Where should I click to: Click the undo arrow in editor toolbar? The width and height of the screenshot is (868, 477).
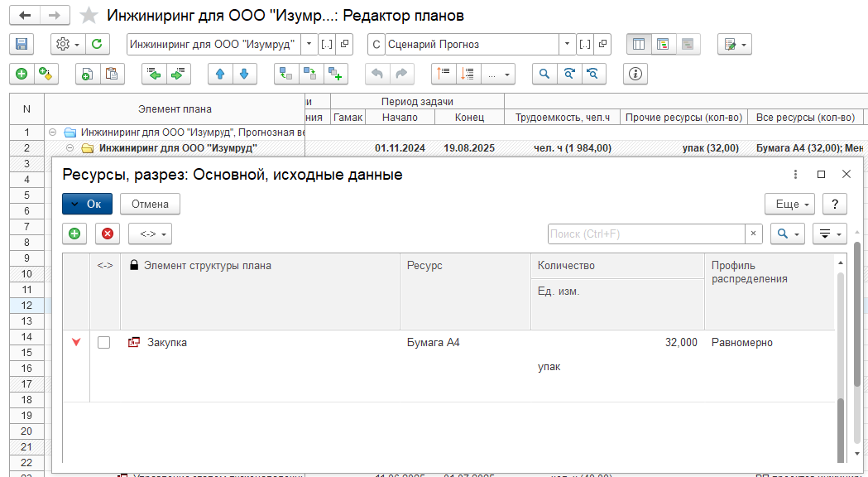377,74
